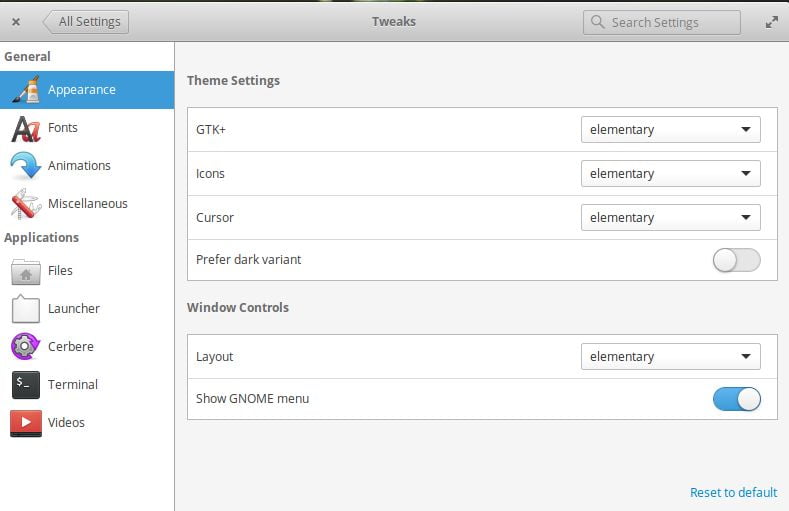Click the Cerbere purple gear icon

pyautogui.click(x=26, y=347)
